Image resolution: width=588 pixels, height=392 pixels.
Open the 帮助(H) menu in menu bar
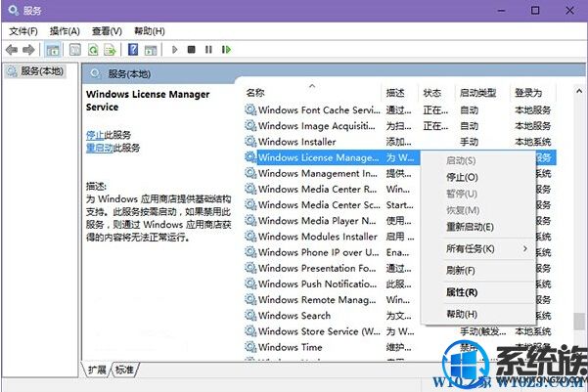[150, 31]
